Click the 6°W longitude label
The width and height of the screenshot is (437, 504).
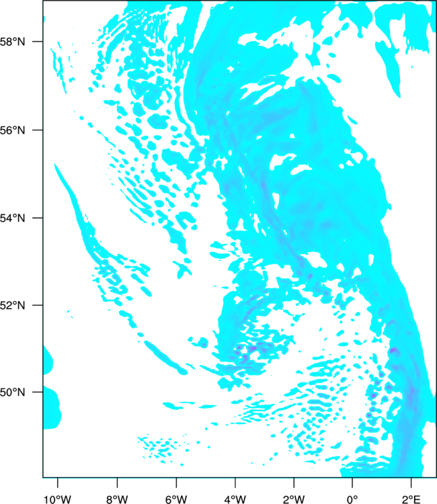[x=176, y=499]
